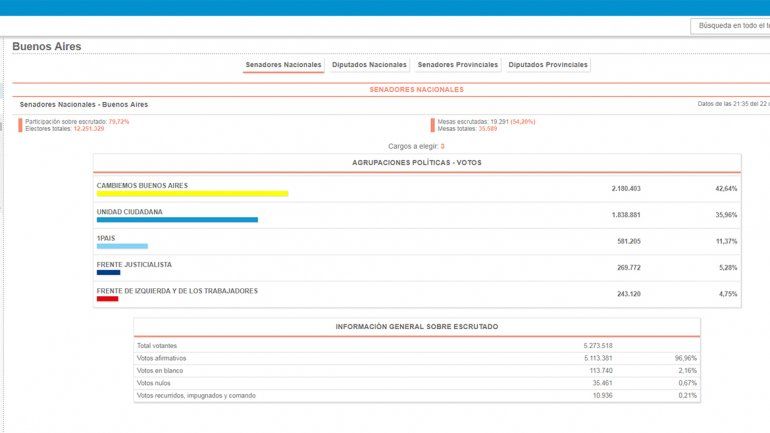Click the 1PAIS light blue bar

click(x=122, y=246)
